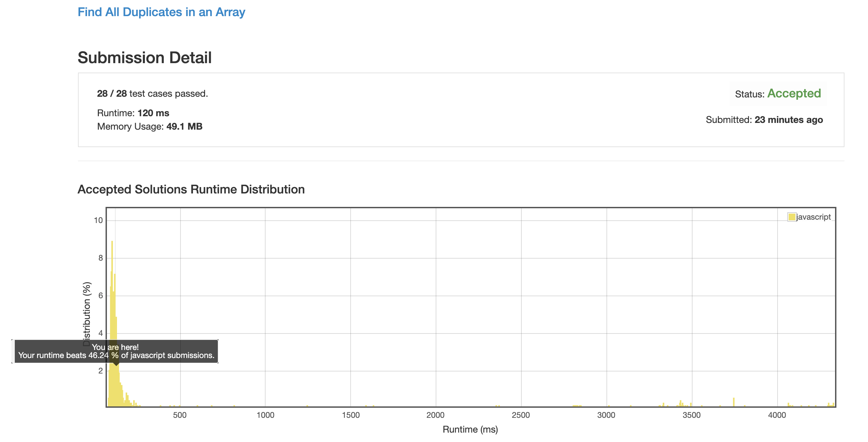Click the 3000 x-axis tick label
The width and height of the screenshot is (868, 442).
click(x=606, y=415)
